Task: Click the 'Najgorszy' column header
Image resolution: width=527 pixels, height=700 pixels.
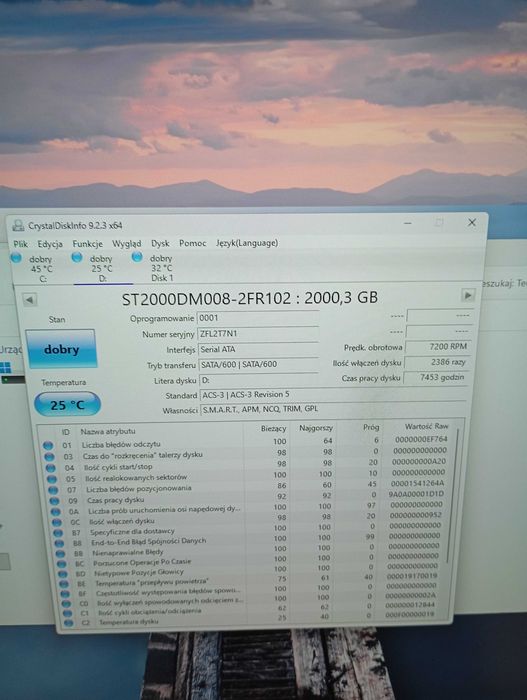Action: point(316,428)
